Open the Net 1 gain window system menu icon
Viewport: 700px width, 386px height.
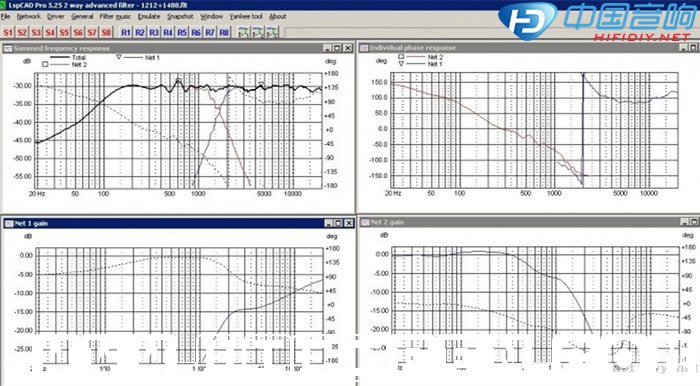coord(8,223)
